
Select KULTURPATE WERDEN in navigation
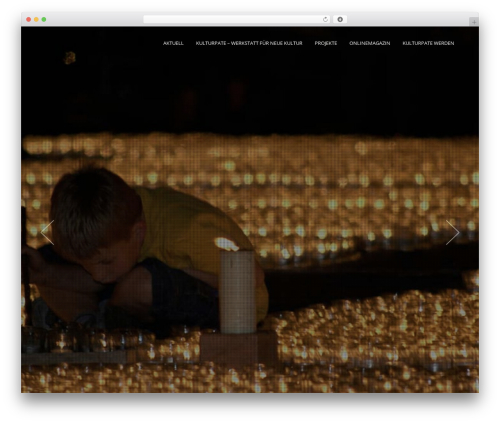pos(428,43)
